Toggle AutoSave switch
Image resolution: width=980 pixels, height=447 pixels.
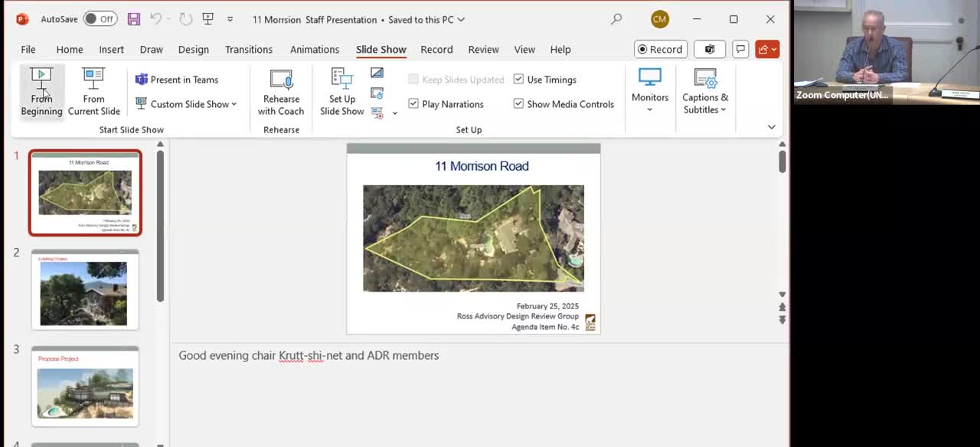pyautogui.click(x=100, y=19)
